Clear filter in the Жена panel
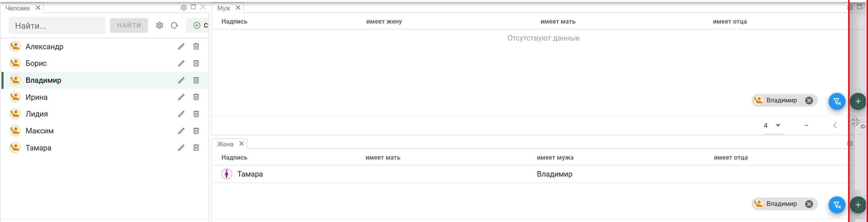868x222 pixels. 837,204
